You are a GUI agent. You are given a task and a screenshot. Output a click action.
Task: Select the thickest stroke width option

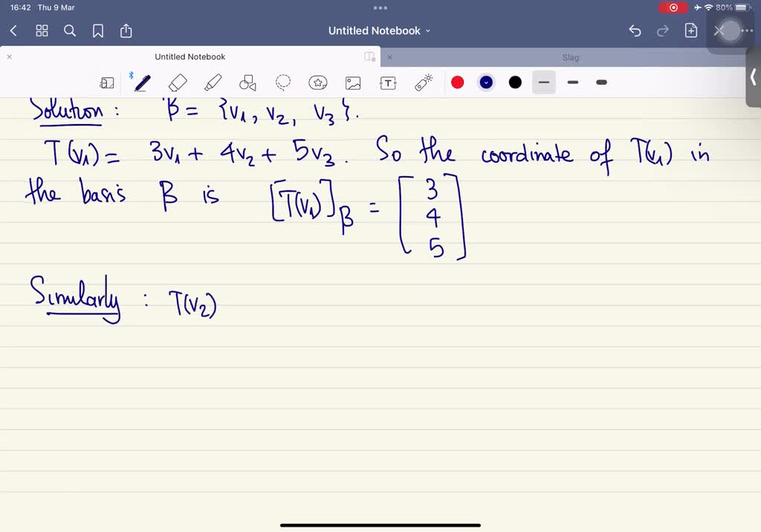coord(601,82)
